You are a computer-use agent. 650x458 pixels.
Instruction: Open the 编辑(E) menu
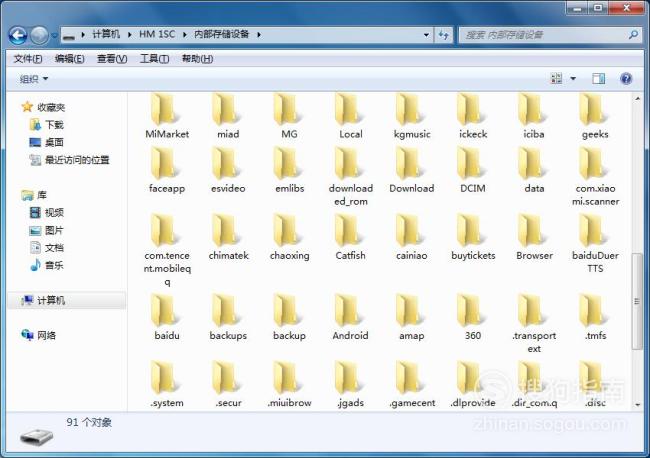(70, 59)
